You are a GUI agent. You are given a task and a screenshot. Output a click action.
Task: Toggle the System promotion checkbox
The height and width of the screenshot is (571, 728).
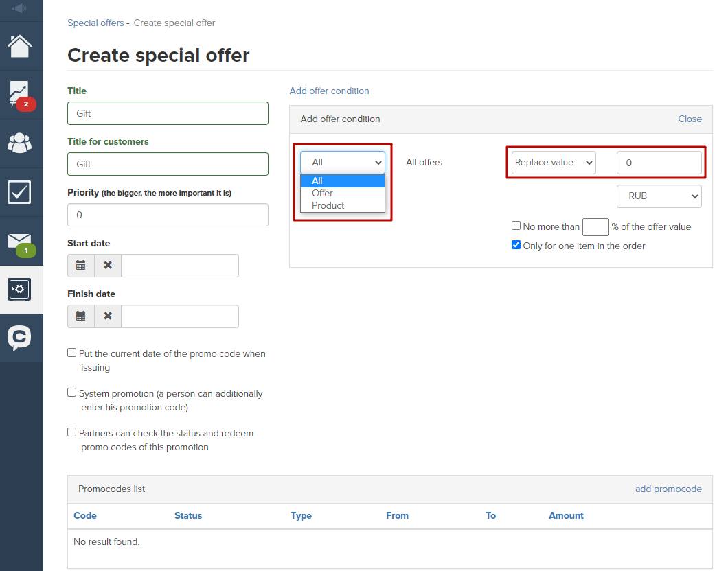pos(72,393)
